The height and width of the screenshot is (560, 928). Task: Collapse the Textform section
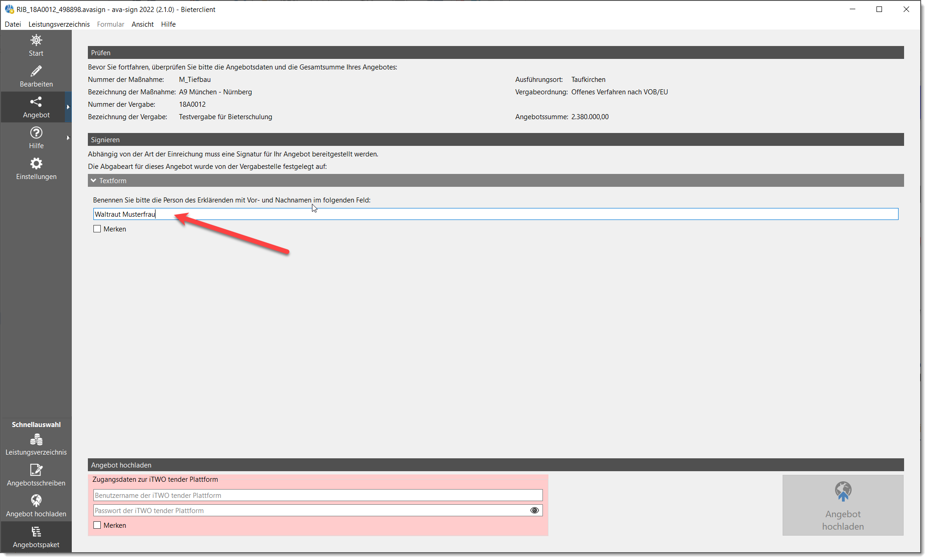point(94,180)
